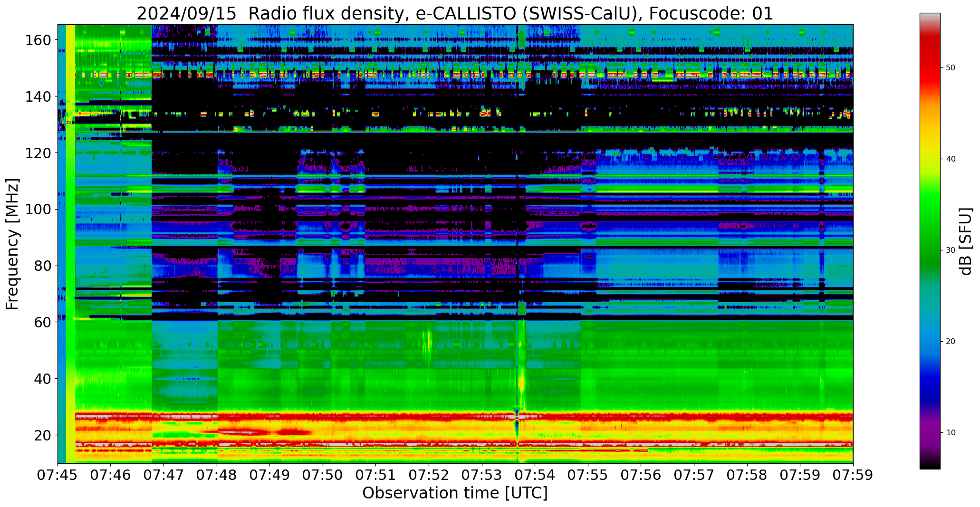Click the black bottom end of colorbar
Screen dimensions: 980x507
pos(930,465)
